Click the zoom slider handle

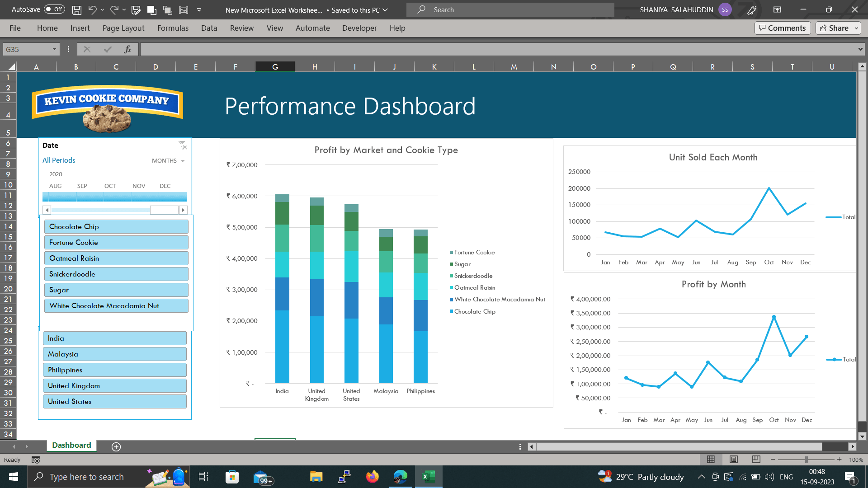tap(806, 459)
